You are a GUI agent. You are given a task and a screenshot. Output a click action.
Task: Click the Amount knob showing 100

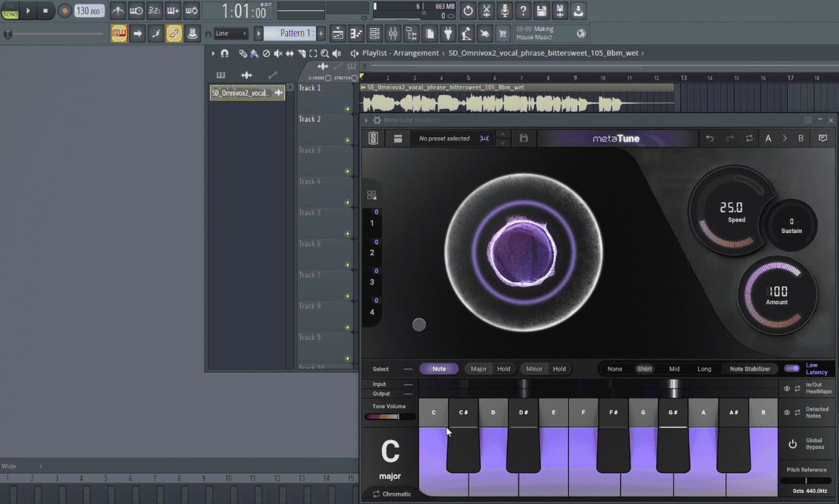[x=777, y=295]
